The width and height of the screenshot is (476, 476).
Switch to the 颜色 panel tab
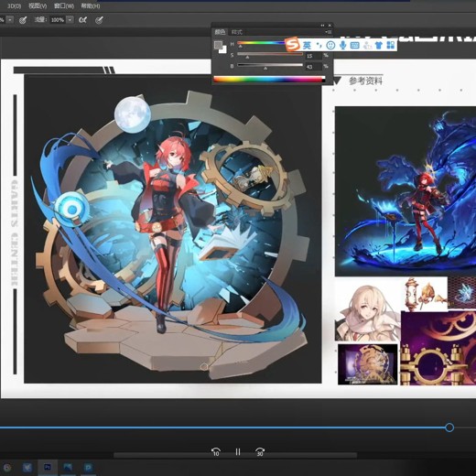pos(220,32)
